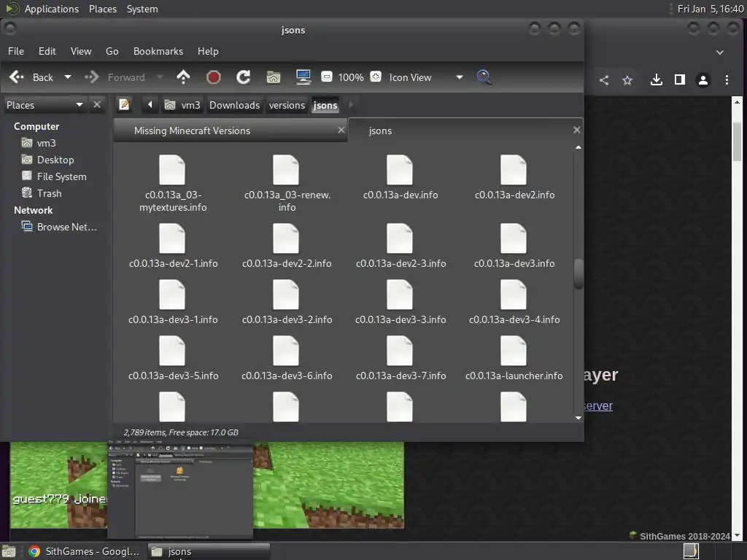Reload the current folder

(x=244, y=77)
